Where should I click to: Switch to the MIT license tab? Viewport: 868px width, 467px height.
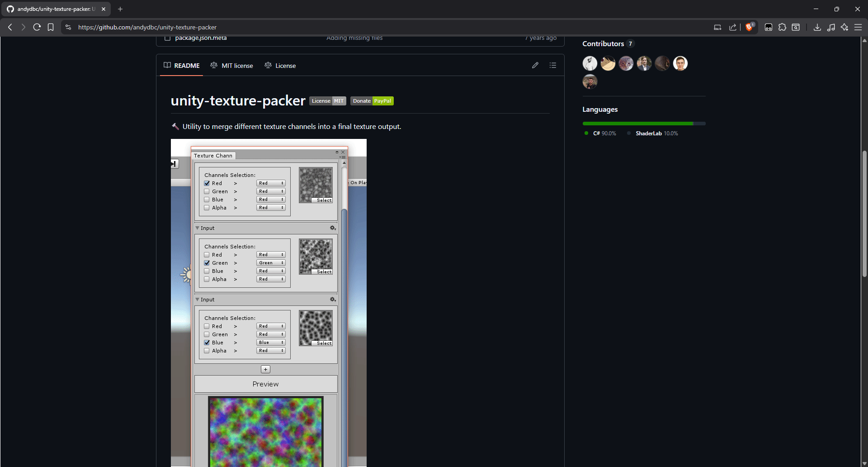237,66
